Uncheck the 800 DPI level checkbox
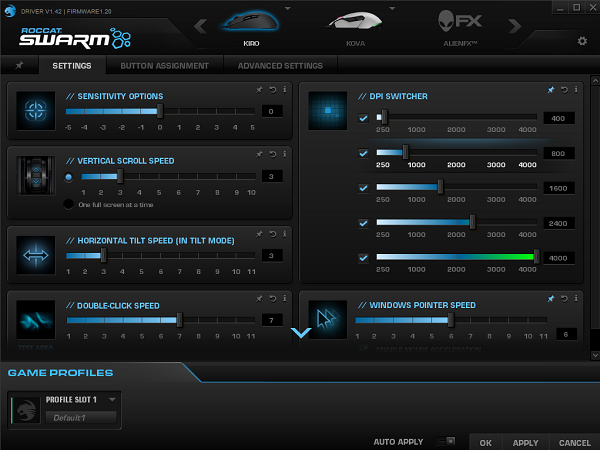This screenshot has height=450, width=600. click(364, 153)
